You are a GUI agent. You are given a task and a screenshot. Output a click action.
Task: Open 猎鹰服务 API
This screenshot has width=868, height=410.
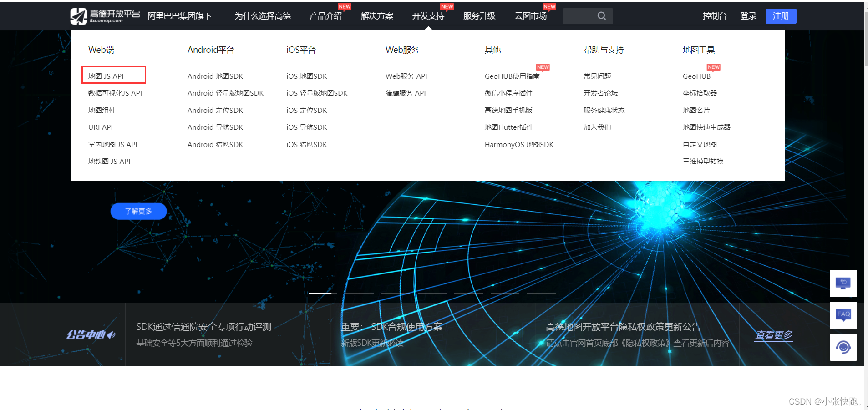pyautogui.click(x=406, y=93)
